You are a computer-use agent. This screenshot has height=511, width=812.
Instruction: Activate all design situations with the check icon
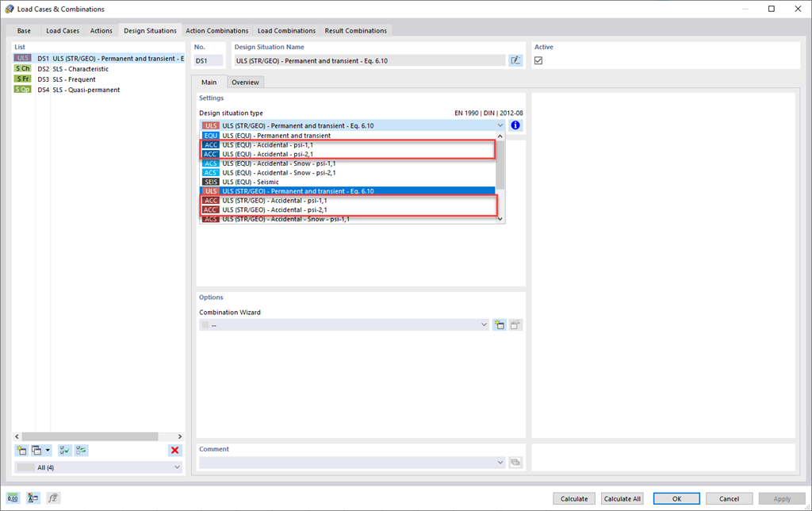click(x=64, y=450)
